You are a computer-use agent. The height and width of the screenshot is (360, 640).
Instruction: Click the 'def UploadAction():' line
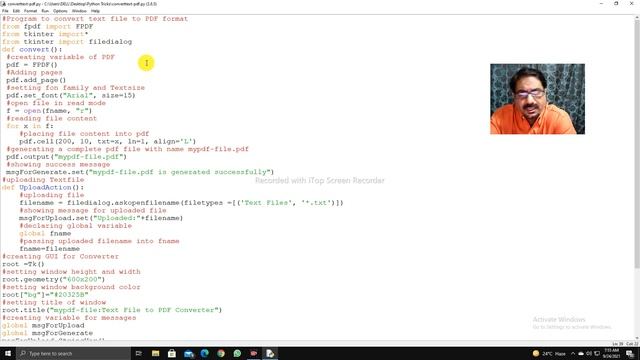pyautogui.click(x=43, y=188)
